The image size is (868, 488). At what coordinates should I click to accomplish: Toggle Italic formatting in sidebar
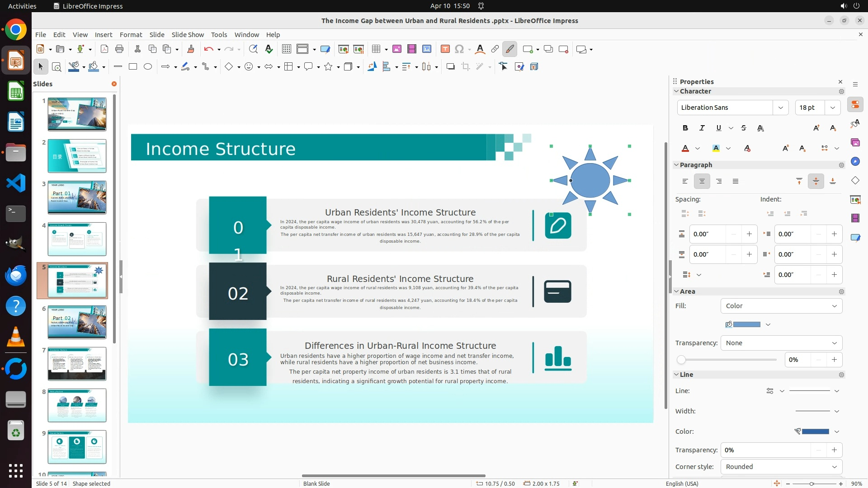702,128
